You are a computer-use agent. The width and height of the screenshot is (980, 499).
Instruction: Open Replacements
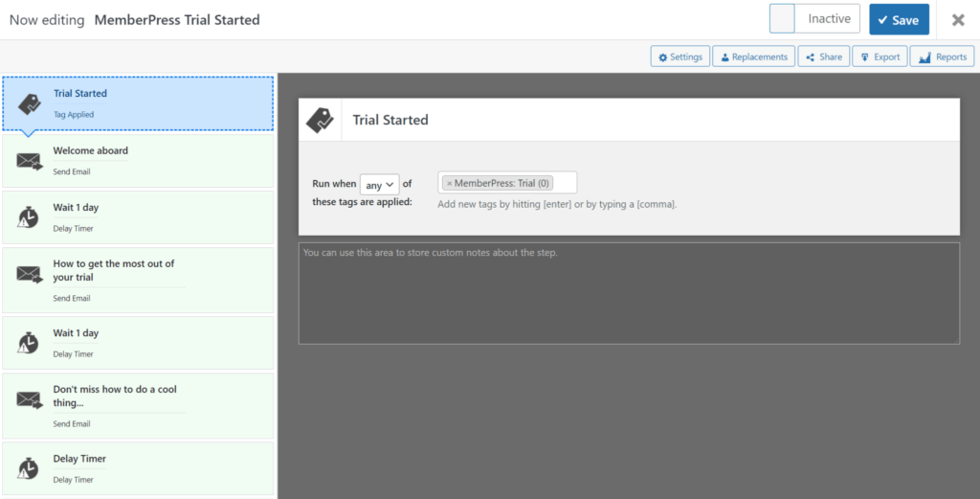[754, 57]
